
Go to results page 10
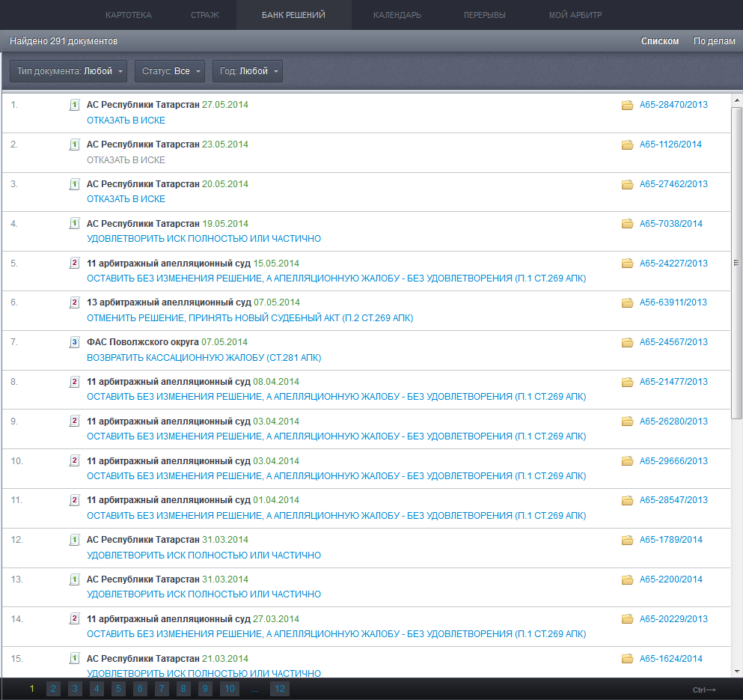(x=230, y=689)
